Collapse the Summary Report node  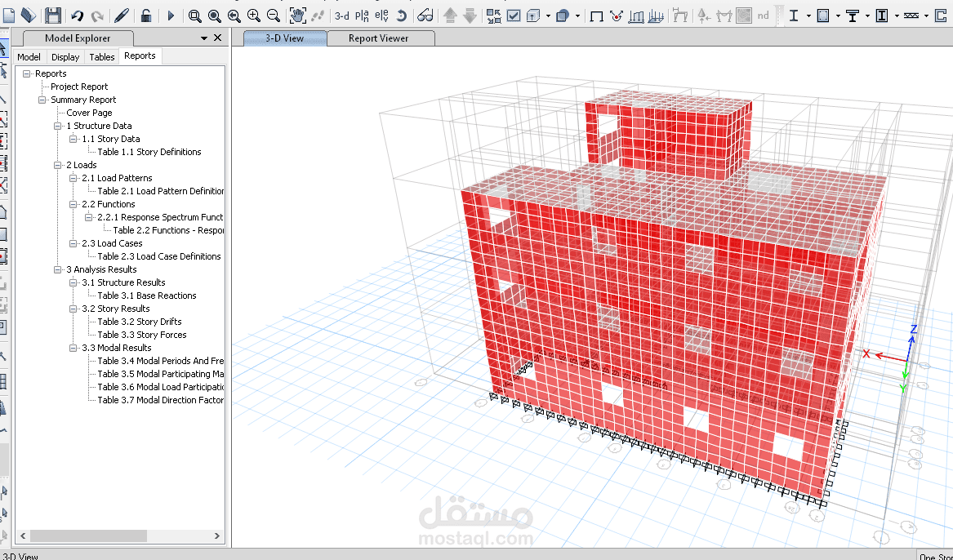coord(42,100)
